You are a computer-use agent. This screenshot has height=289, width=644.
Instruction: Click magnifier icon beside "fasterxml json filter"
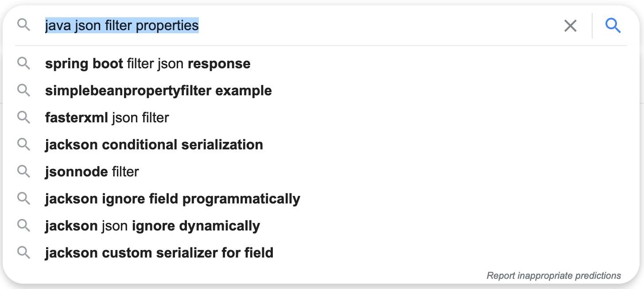pyautogui.click(x=23, y=117)
